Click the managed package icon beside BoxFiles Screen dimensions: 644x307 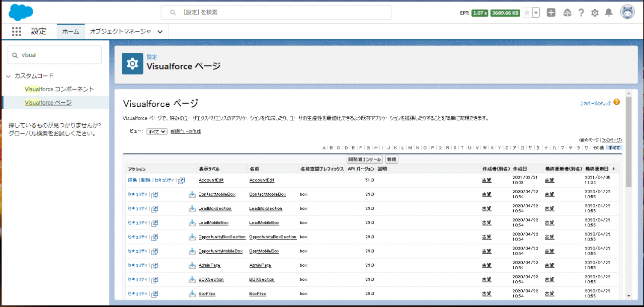(x=192, y=293)
